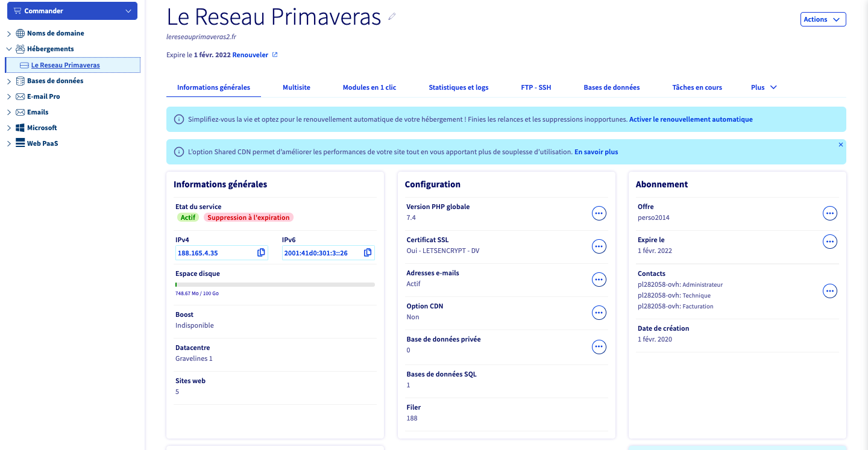Open options menu for Adresses e-mails
868x450 pixels.
599,280
